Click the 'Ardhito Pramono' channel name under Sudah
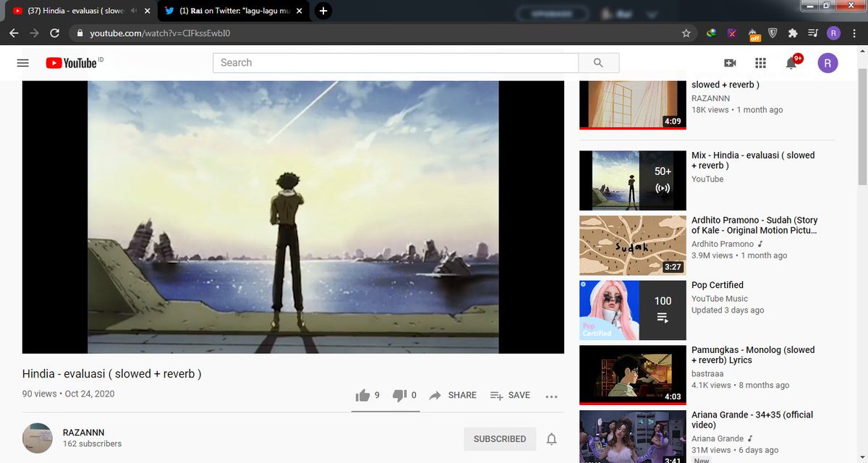868x463 pixels. click(x=723, y=244)
